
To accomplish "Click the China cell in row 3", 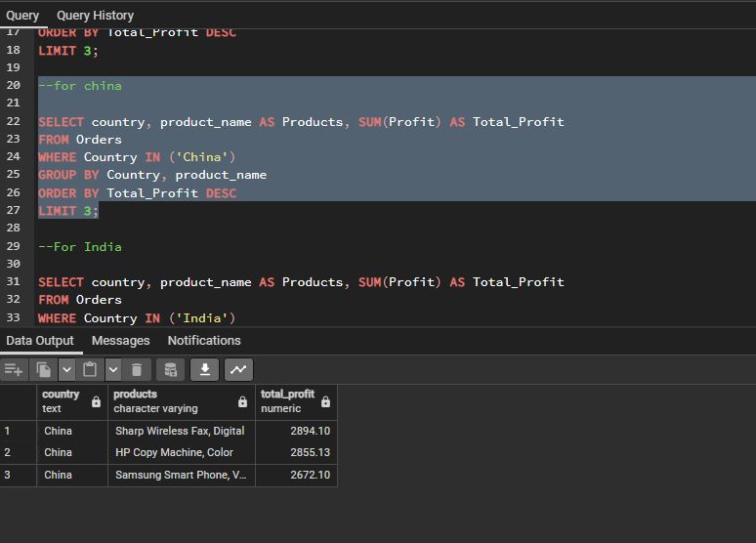I will (72, 475).
